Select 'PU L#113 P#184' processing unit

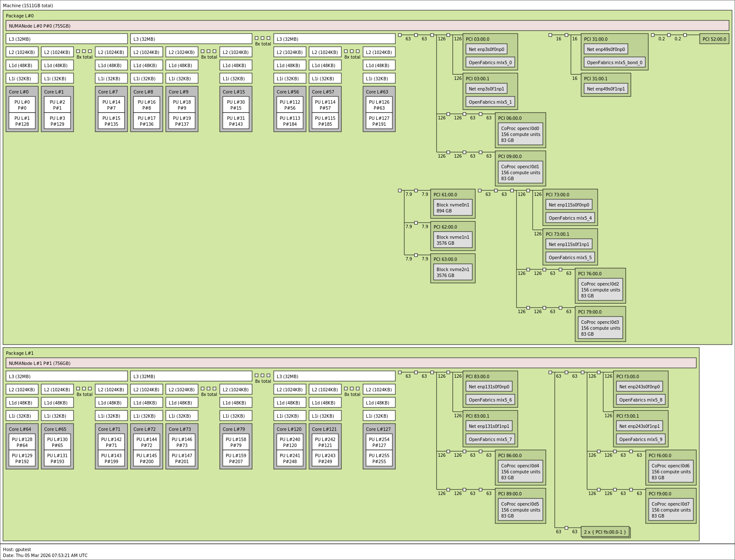coord(290,121)
